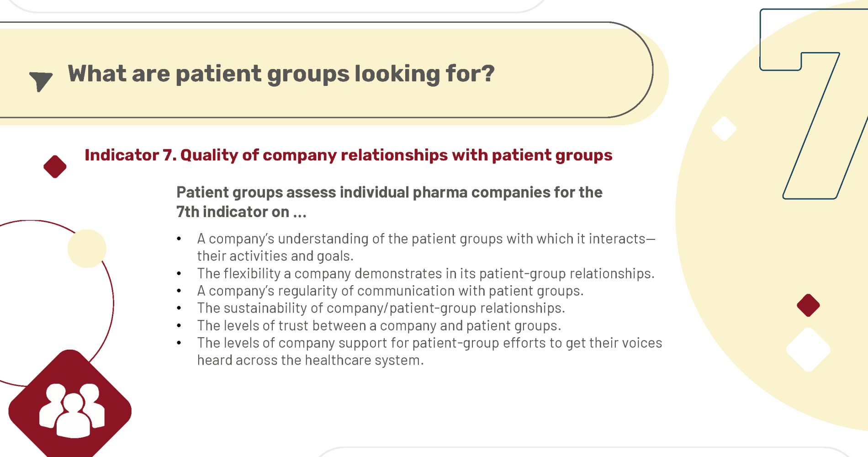
Task: Click the Indicator 7 quality of relationships title
Action: (x=348, y=155)
